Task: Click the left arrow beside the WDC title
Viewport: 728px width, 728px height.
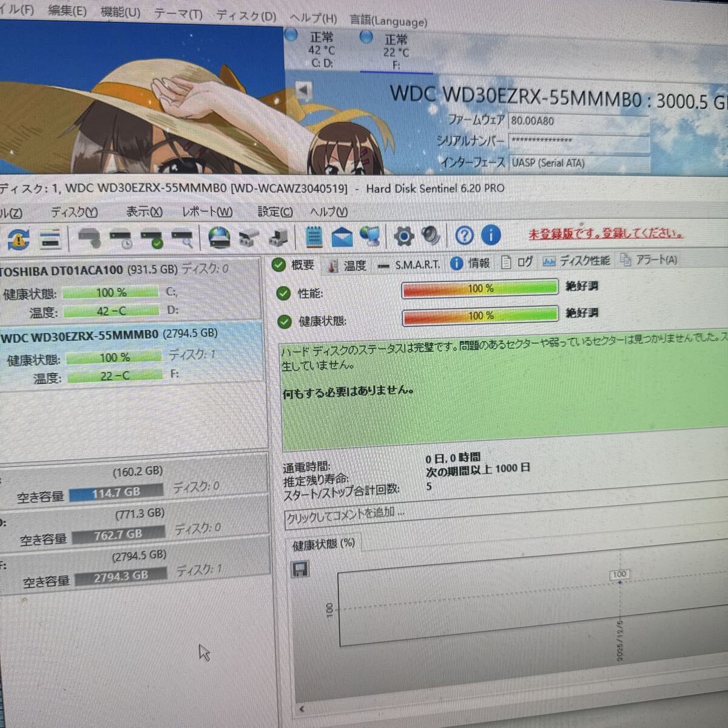Action: pyautogui.click(x=304, y=91)
